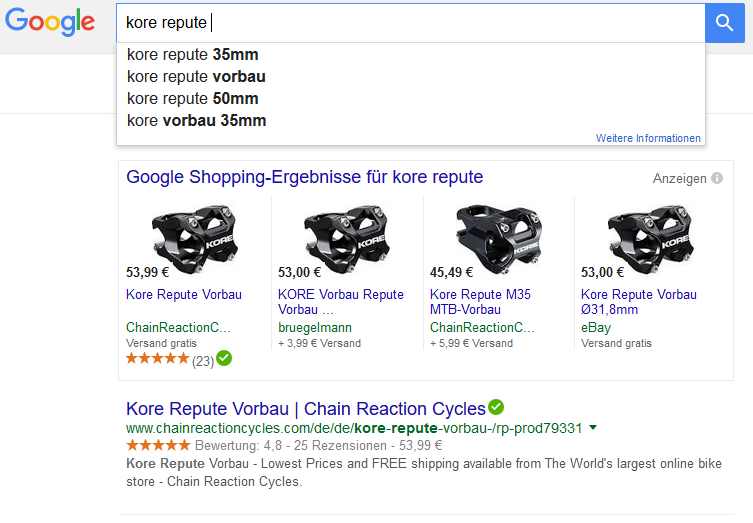Screen dimensions: 753x523
Task: Choose suggestion "kore repute 50mm"
Action: 192,99
